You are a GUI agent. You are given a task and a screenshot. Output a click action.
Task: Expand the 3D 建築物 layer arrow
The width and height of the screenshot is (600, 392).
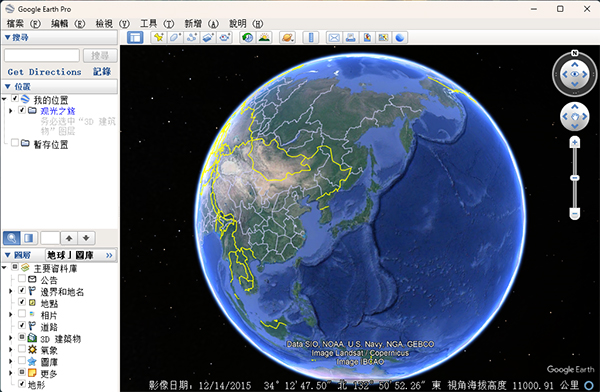(x=11, y=338)
